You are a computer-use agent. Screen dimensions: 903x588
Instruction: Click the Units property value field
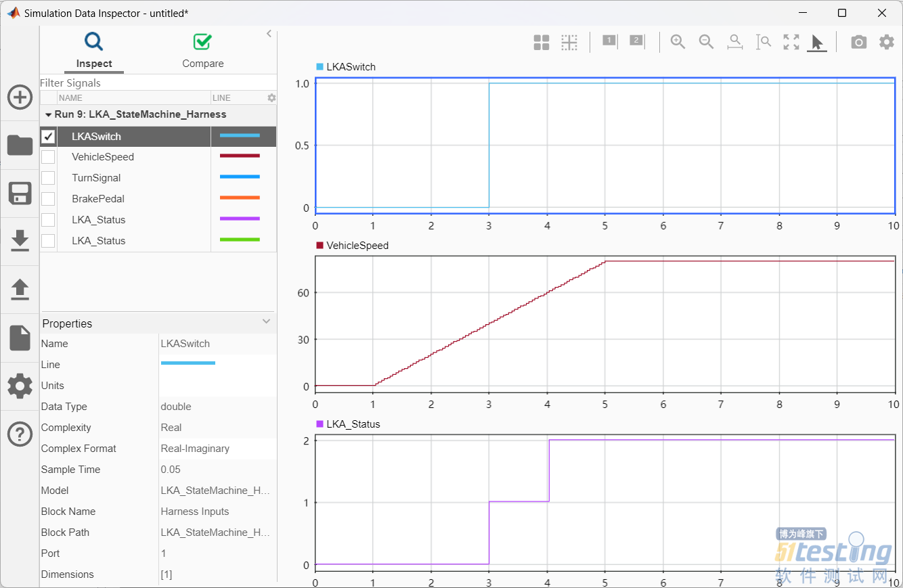pos(217,386)
